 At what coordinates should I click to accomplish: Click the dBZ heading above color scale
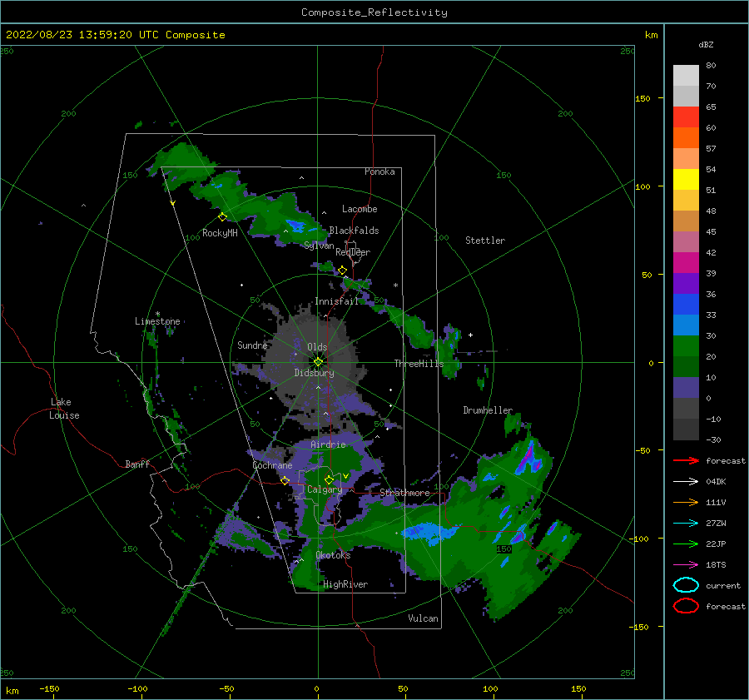(x=706, y=44)
